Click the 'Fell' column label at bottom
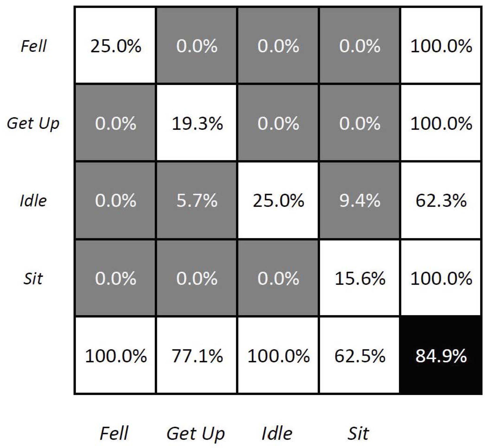The width and height of the screenshot is (490, 448). (x=114, y=433)
